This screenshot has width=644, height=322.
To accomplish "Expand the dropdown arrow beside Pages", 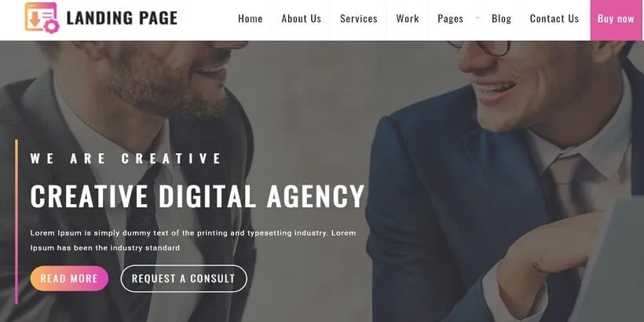I will click(478, 17).
